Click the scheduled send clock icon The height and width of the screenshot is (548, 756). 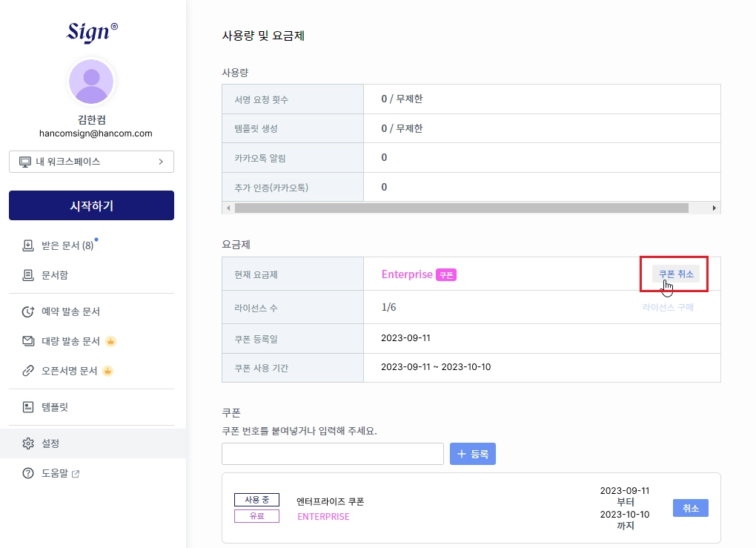tap(28, 311)
